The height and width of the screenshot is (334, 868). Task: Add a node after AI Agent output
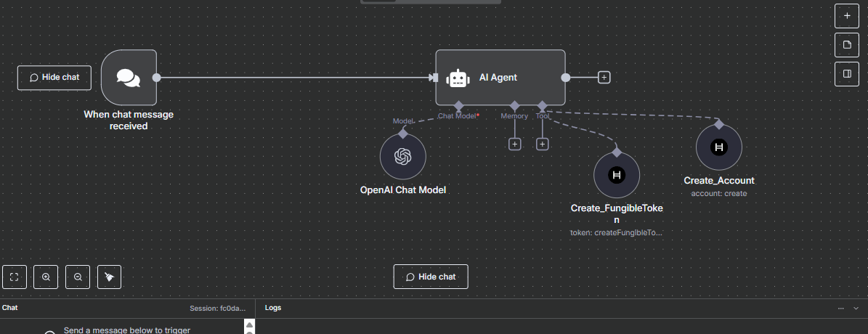[x=604, y=77]
